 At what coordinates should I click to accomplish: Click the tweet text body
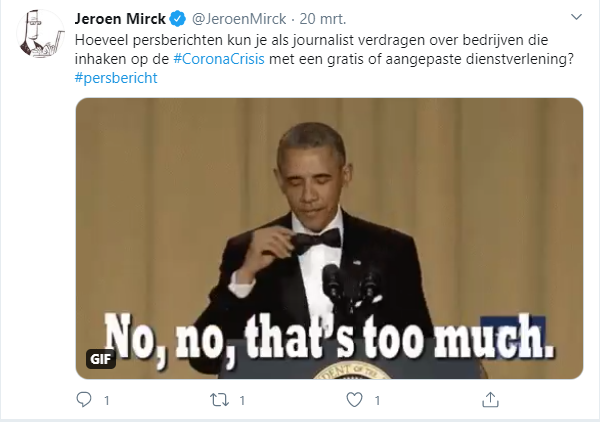coord(300,41)
